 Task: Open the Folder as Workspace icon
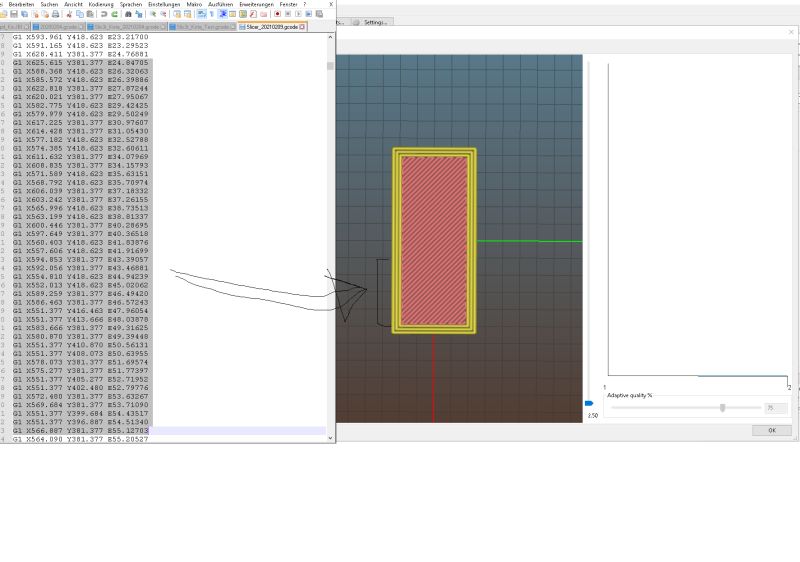coord(263,14)
